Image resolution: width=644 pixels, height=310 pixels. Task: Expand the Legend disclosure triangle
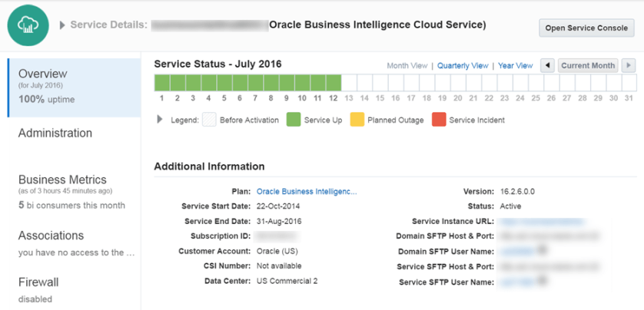(160, 120)
